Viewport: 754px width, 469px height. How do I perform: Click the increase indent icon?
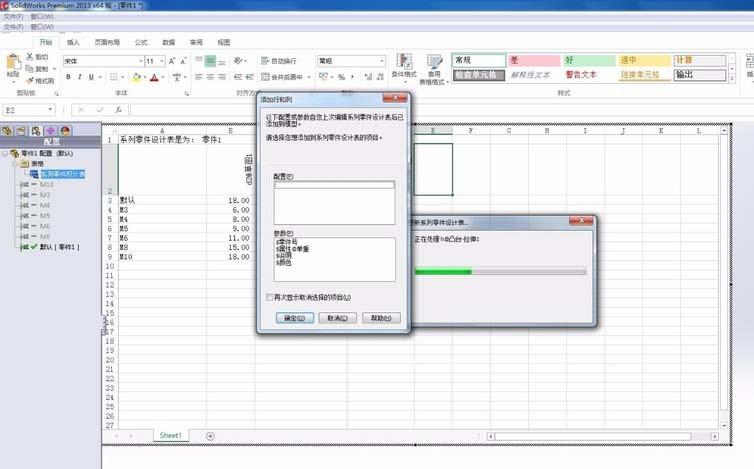[x=250, y=76]
